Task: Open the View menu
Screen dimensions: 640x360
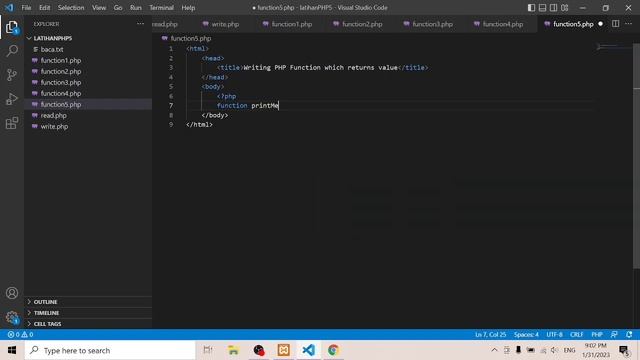Action: click(x=99, y=8)
